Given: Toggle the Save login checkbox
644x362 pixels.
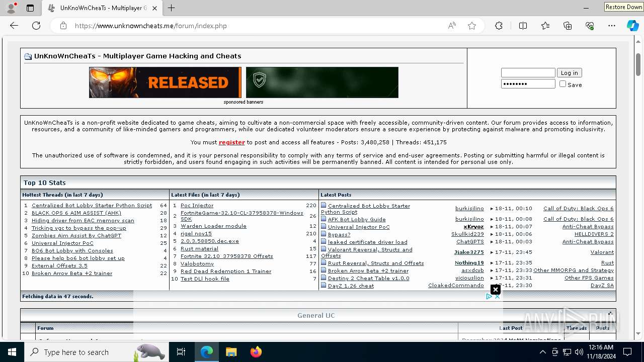Looking at the screenshot, I should coord(562,84).
